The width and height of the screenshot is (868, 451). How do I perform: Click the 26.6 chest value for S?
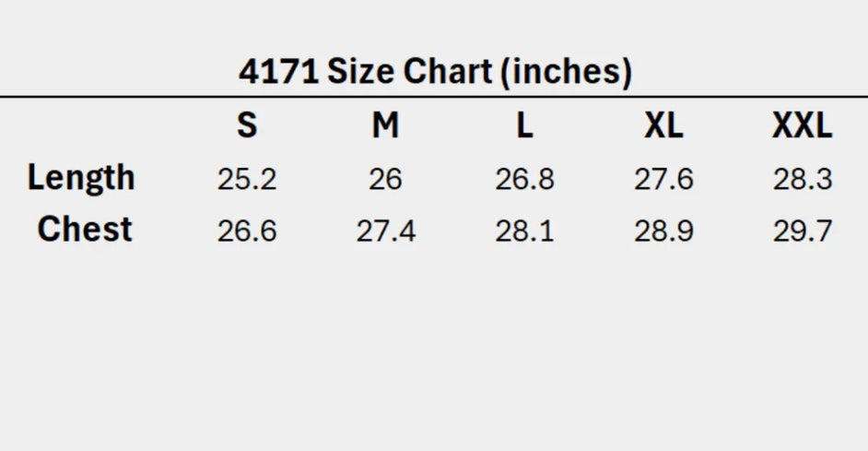247,231
